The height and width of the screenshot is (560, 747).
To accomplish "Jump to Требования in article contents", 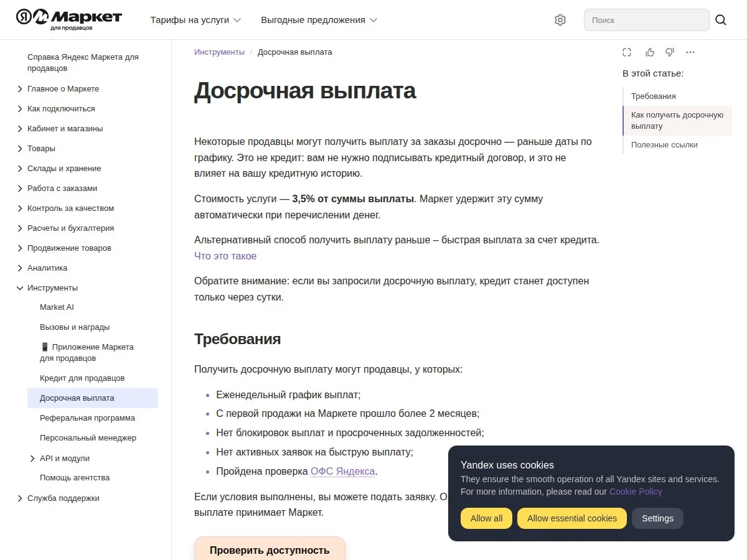I will coord(653,96).
